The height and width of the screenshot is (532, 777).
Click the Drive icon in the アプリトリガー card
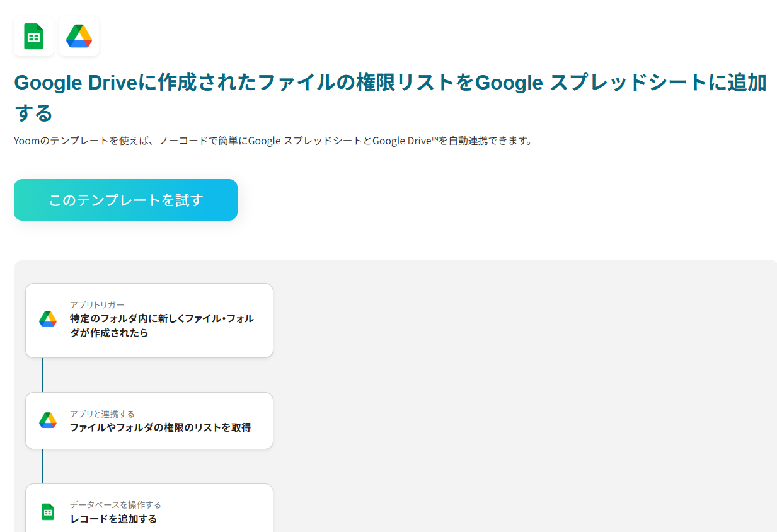point(48,319)
